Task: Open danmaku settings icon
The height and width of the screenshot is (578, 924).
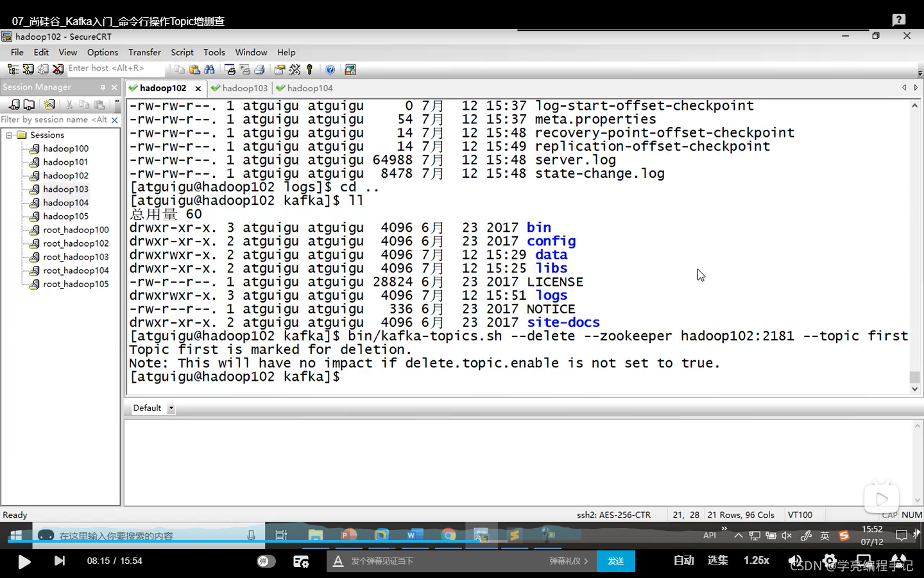Action: pyautogui.click(x=301, y=561)
